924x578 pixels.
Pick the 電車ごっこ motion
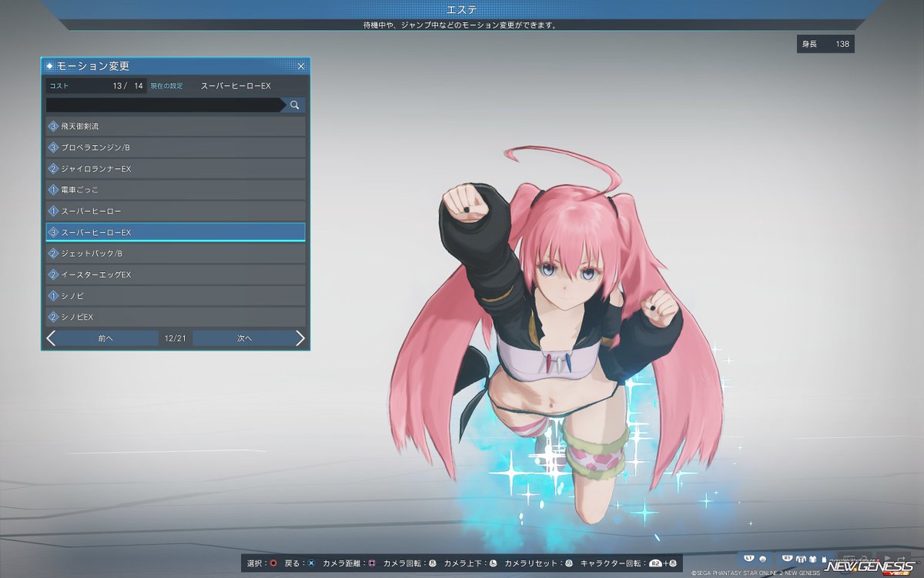176,190
